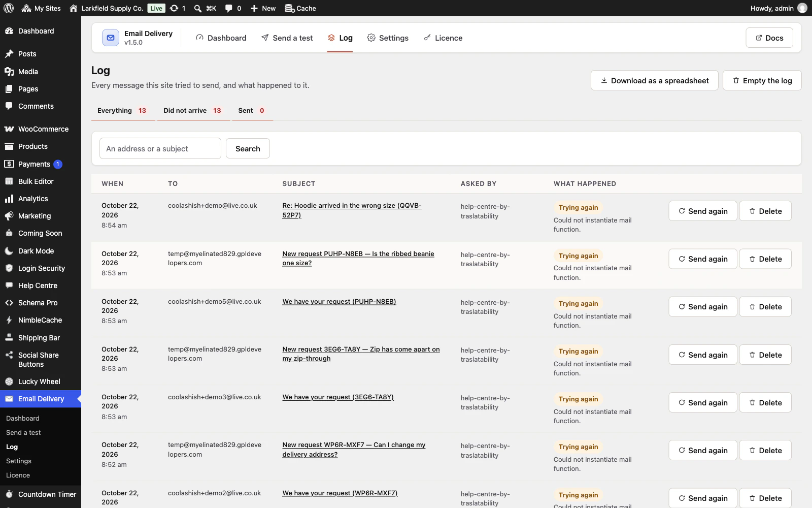Click Empty the log button
This screenshot has height=508, width=812.
click(x=762, y=80)
